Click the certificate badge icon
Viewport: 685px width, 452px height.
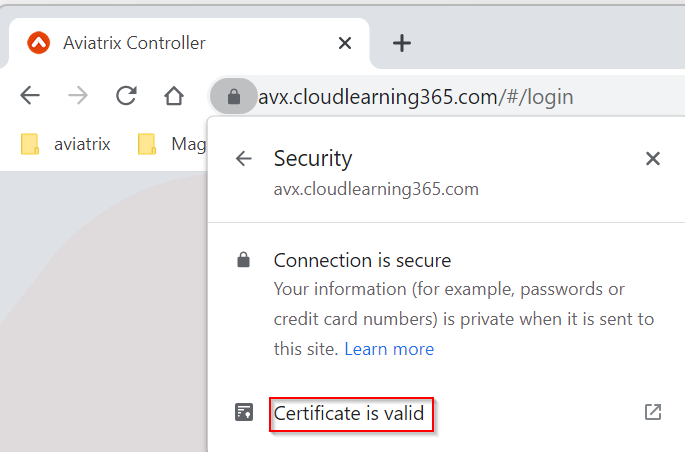pyautogui.click(x=244, y=412)
